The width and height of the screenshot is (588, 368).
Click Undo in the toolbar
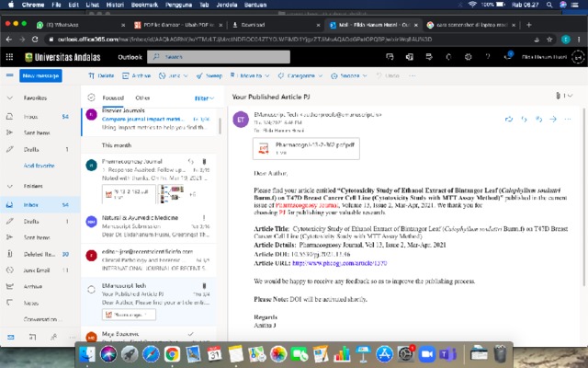388,75
